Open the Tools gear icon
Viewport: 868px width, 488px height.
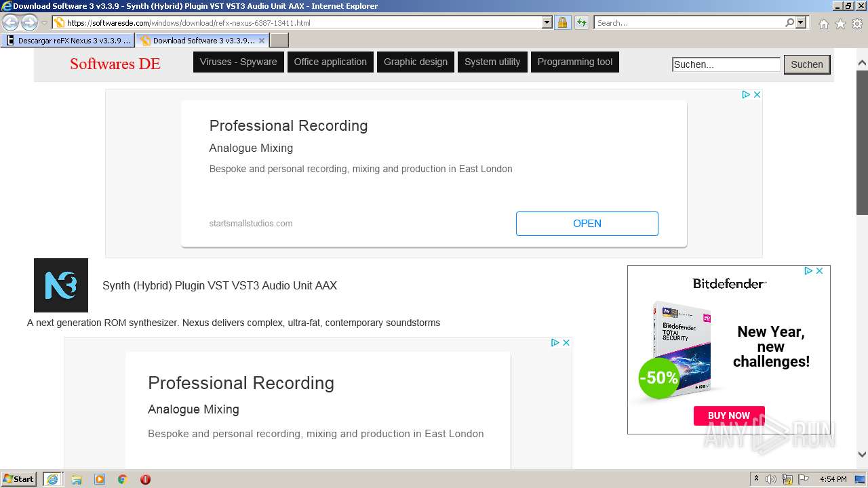pyautogui.click(x=857, y=24)
